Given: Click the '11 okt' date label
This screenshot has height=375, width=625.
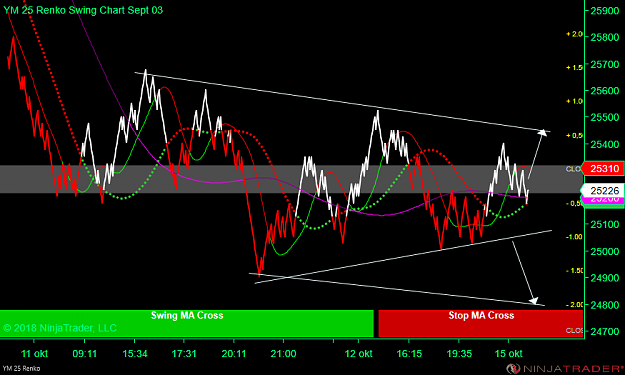Looking at the screenshot, I should point(34,353).
